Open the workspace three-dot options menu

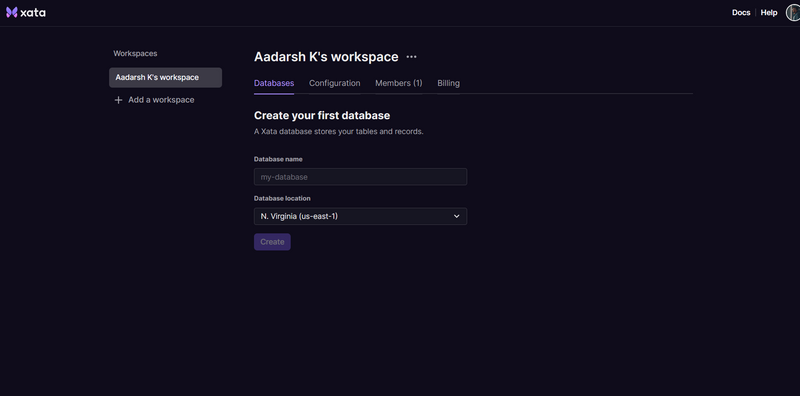(x=411, y=57)
